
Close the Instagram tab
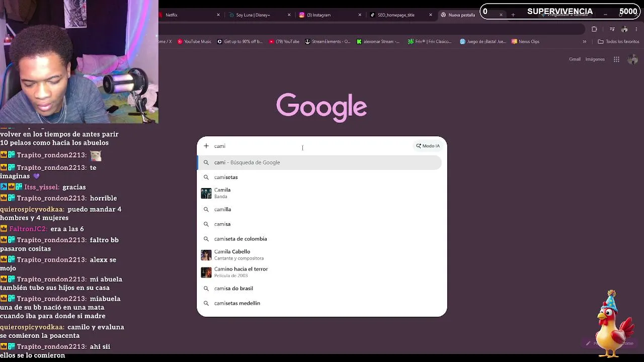coord(360,15)
